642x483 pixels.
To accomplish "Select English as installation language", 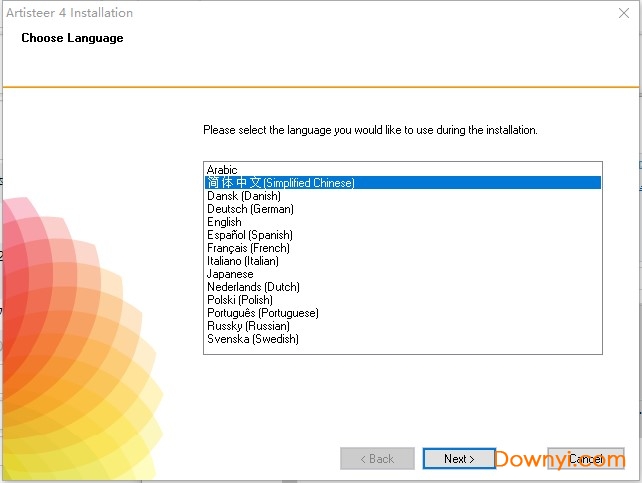I will [224, 222].
